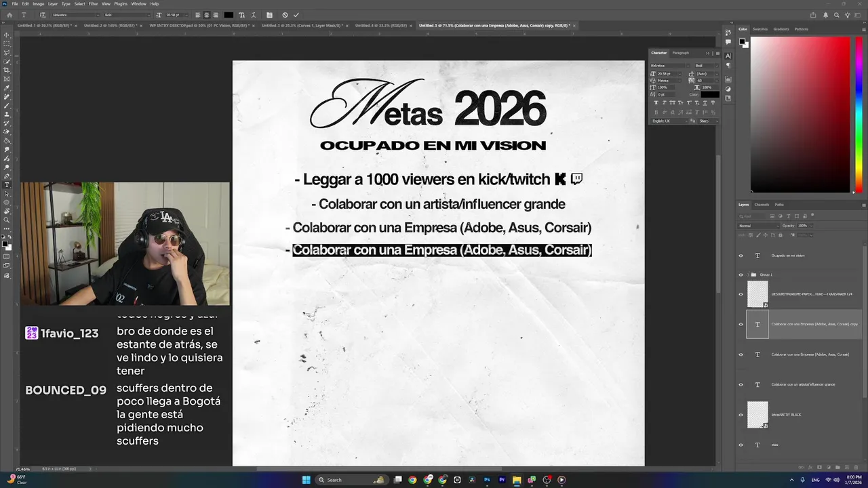The image size is (868, 488).
Task: Expand the Group 1 layer folder
Action: (x=747, y=274)
